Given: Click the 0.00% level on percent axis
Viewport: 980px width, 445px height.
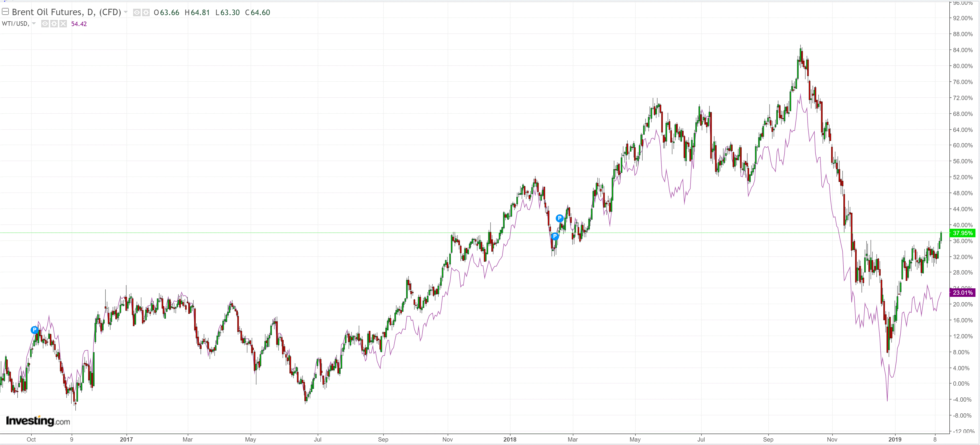Looking at the screenshot, I should (961, 384).
